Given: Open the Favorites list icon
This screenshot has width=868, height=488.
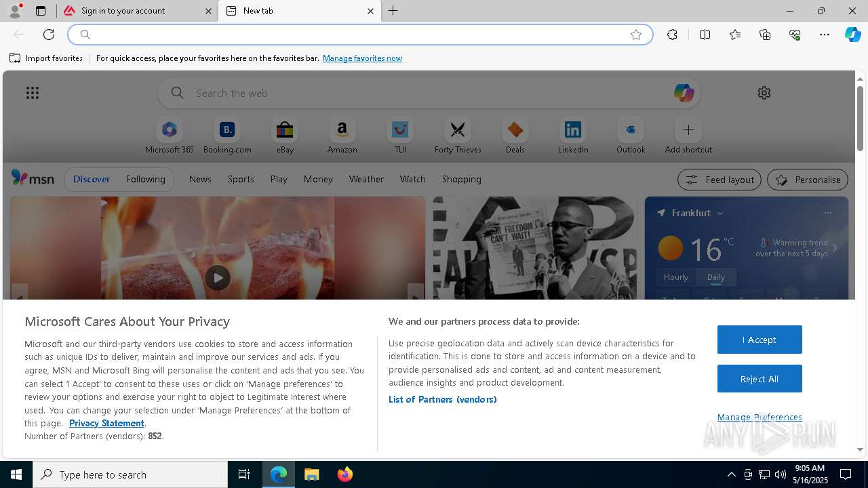Looking at the screenshot, I should pyautogui.click(x=735, y=35).
